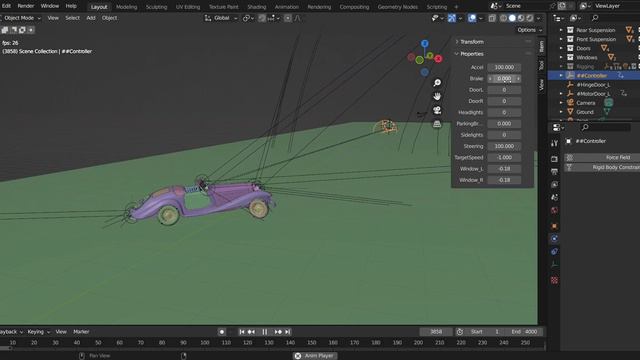
Task: Switch to the Modeling workspace tab
Action: pos(127,7)
